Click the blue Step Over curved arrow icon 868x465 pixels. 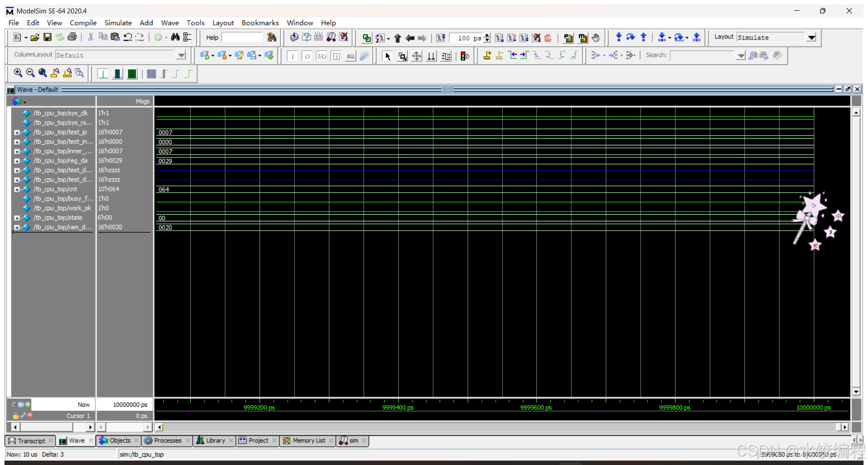click(x=631, y=38)
